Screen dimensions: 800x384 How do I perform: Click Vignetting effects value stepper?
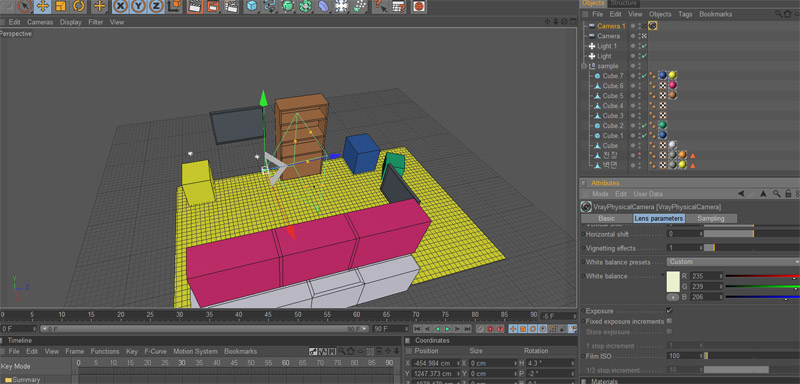701,248
